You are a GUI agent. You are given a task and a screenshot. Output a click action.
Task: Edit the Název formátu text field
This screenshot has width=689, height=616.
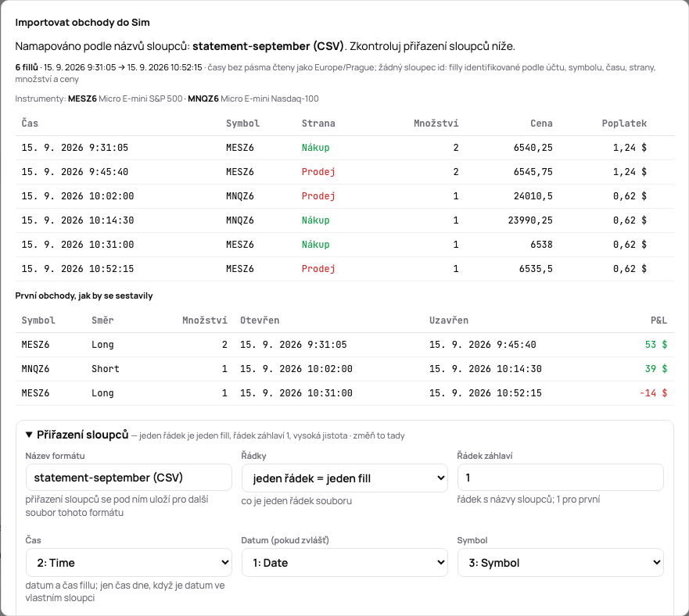(129, 478)
